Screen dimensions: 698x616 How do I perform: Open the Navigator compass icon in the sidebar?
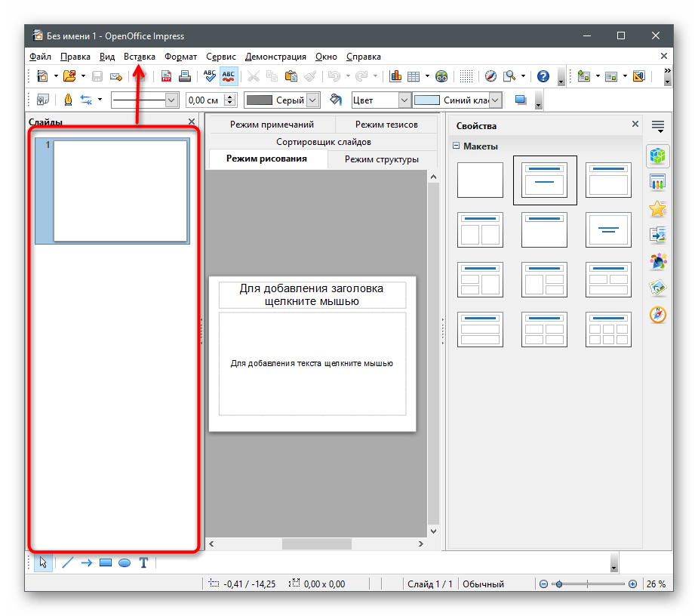pos(658,315)
